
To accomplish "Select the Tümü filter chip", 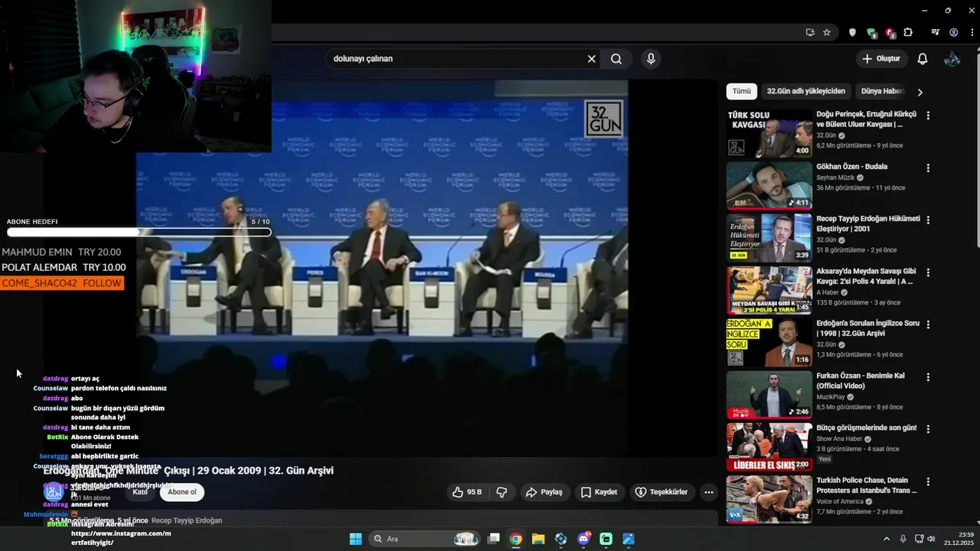I will click(742, 91).
